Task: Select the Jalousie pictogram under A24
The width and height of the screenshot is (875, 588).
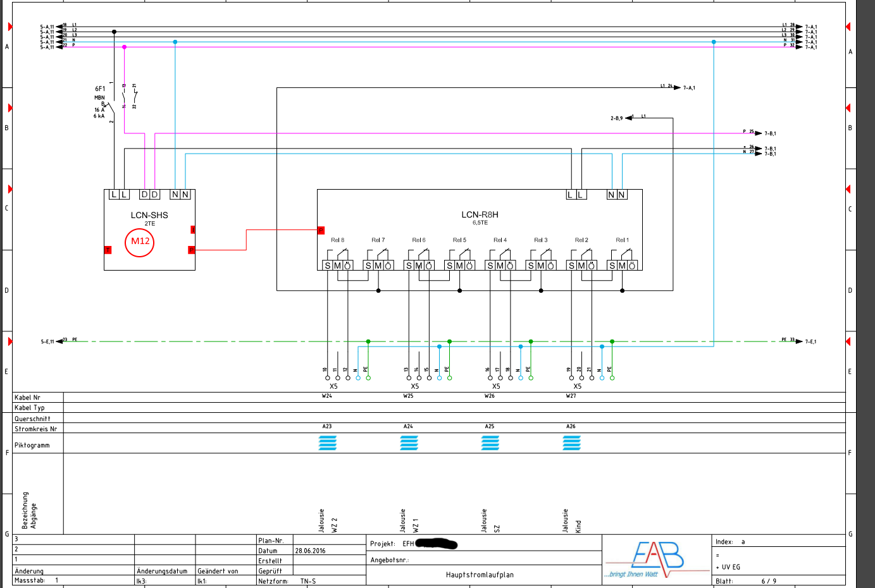Action: click(x=409, y=443)
